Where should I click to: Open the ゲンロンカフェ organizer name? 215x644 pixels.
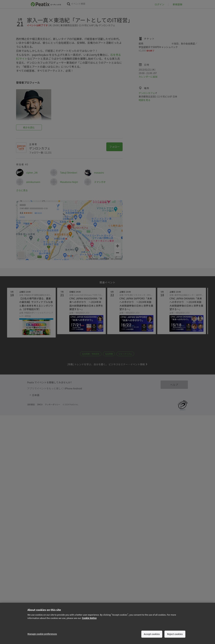click(40, 148)
